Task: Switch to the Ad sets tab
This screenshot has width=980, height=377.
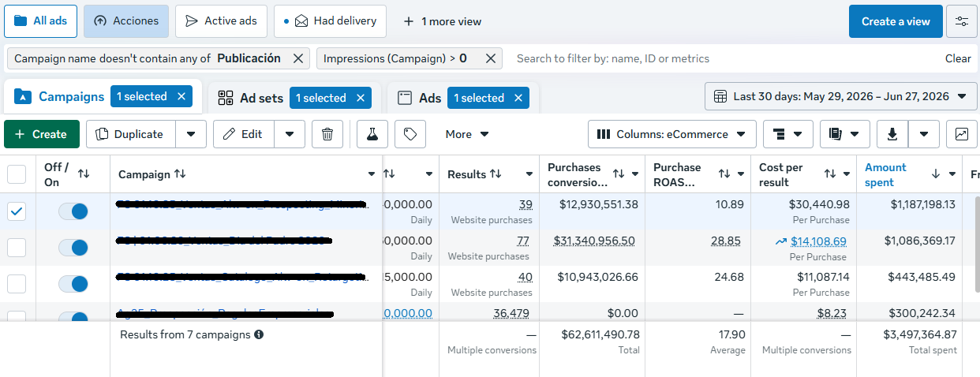Action: pos(261,98)
